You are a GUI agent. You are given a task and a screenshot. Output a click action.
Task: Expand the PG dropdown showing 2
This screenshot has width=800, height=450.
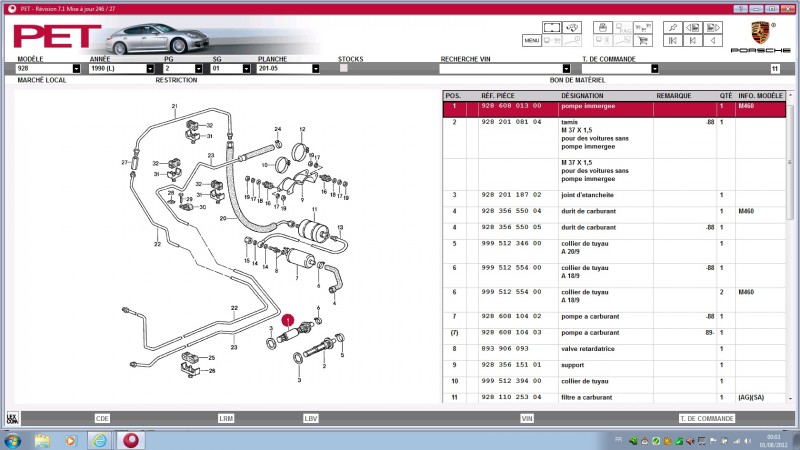[x=198, y=68]
